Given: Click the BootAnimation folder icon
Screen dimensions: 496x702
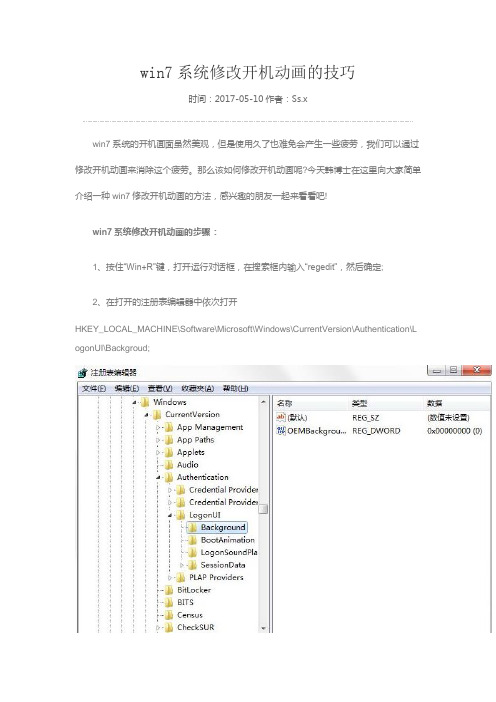Looking at the screenshot, I should [x=193, y=540].
